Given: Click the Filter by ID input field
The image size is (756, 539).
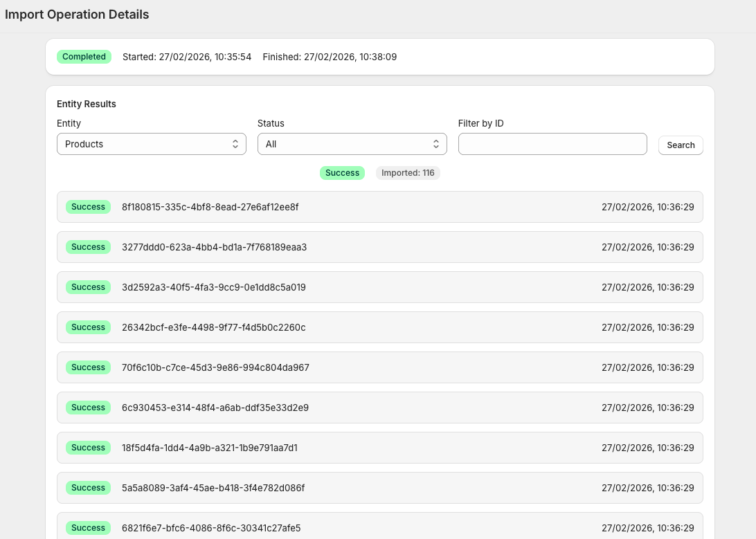Looking at the screenshot, I should point(552,144).
